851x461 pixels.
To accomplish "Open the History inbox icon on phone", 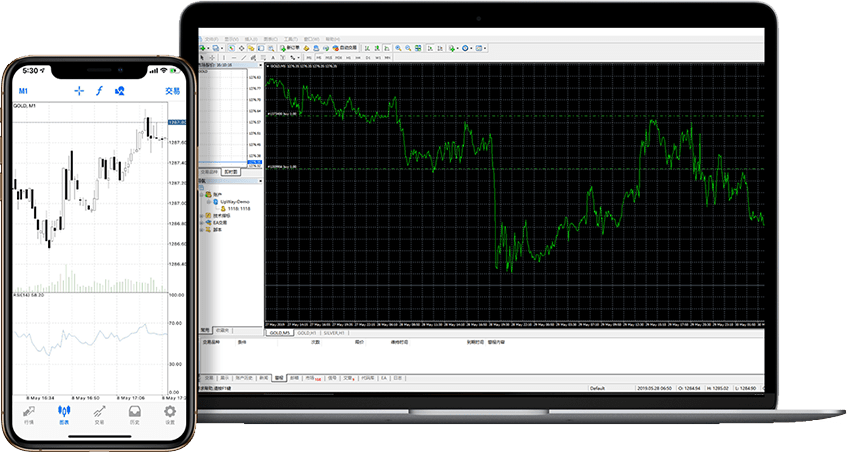I will click(x=134, y=414).
